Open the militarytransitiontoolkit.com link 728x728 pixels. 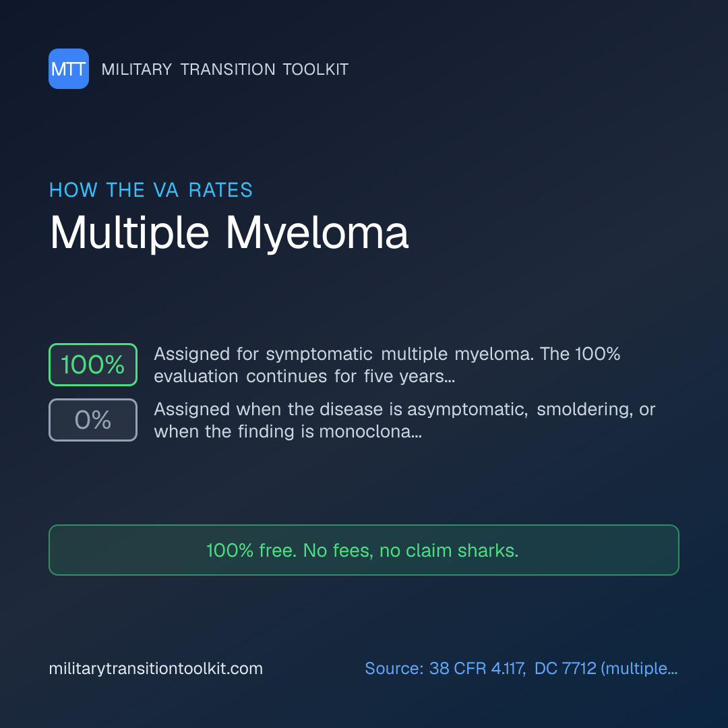[156, 669]
